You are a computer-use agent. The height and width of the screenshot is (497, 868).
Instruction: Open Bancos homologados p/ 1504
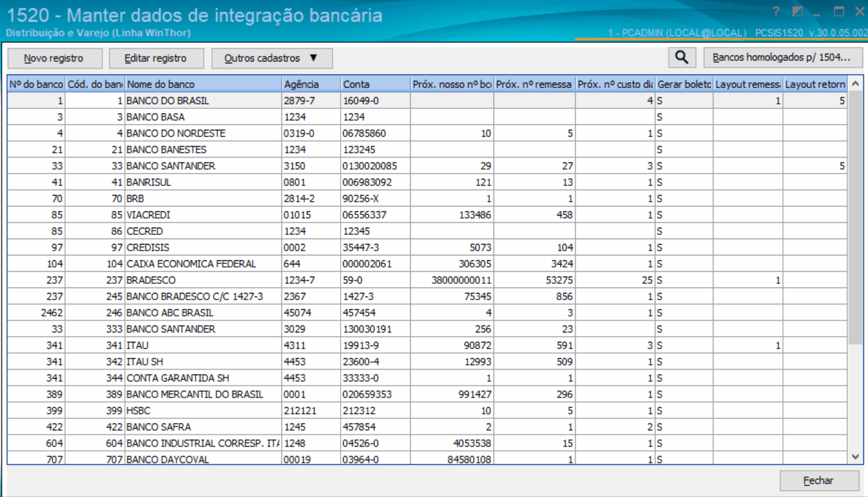point(783,58)
